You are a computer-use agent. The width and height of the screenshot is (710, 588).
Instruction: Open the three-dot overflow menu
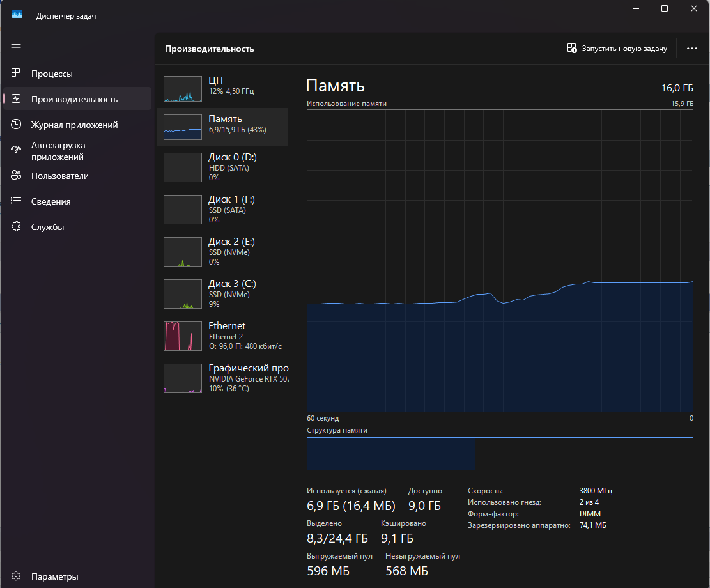pyautogui.click(x=691, y=48)
